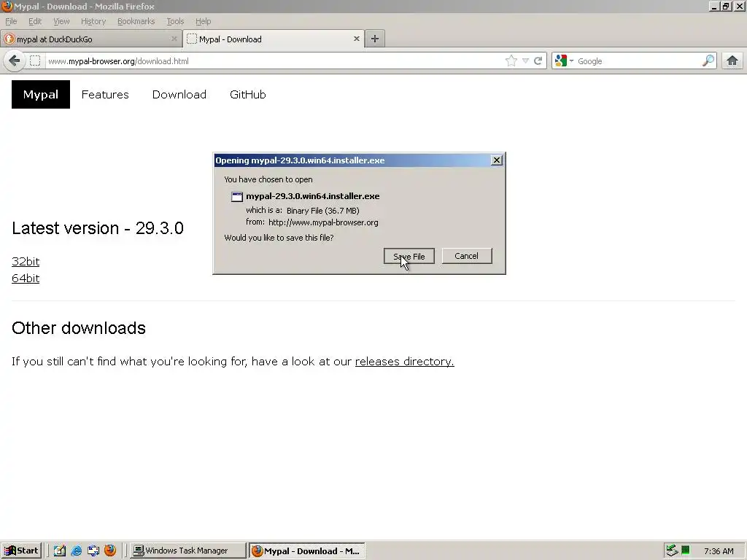Screen dimensions: 747x560
Task: Open the releases directory link
Action: point(404,362)
